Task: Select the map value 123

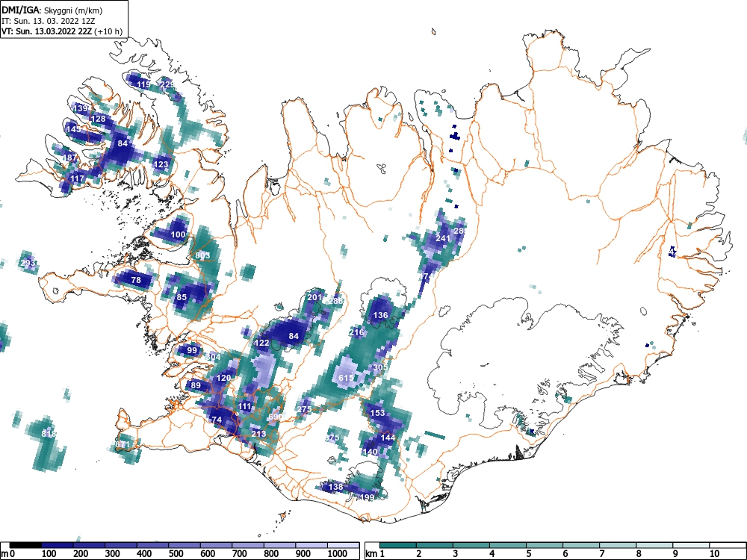Action: pos(161,164)
